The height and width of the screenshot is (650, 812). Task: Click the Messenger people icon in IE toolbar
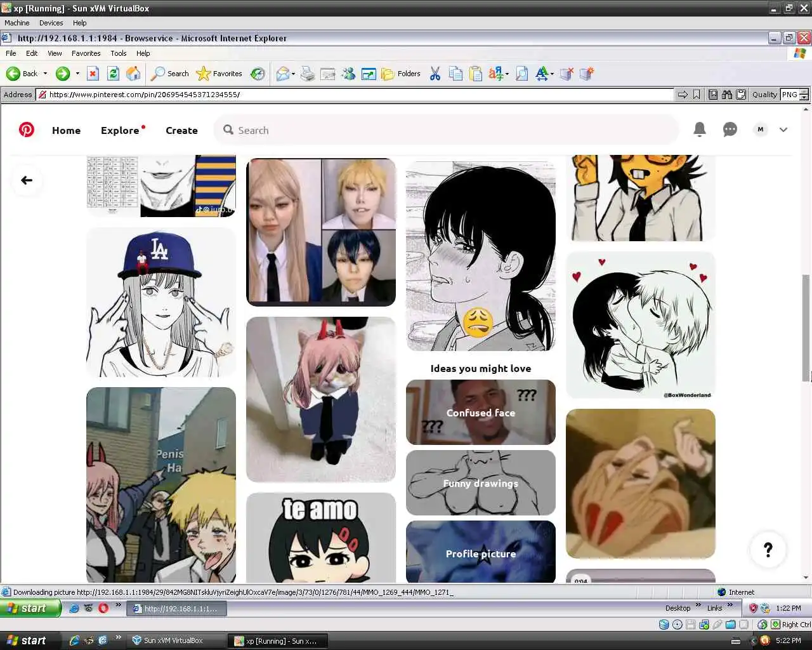click(348, 74)
